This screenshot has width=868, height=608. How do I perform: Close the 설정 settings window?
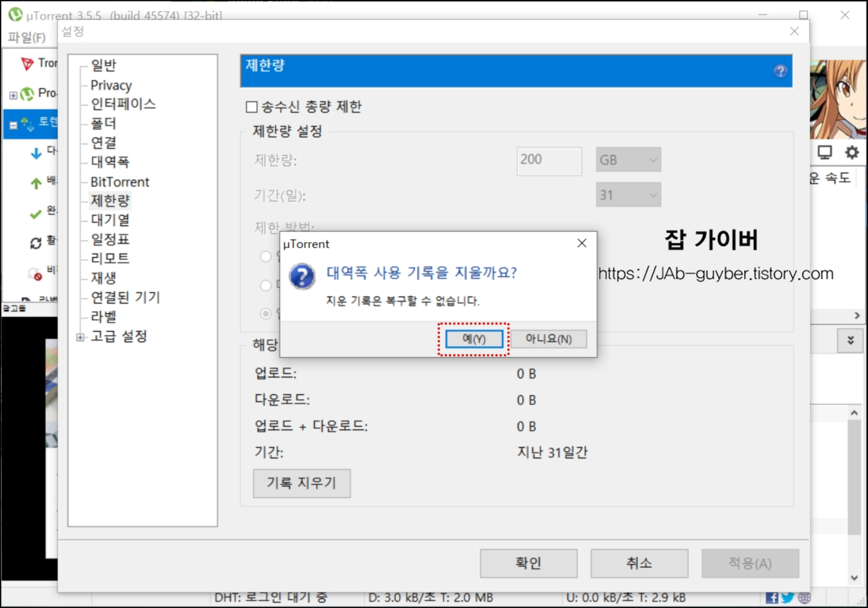click(x=794, y=31)
